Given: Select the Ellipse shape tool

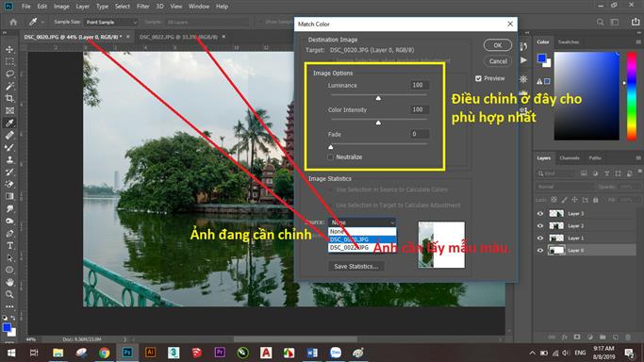Looking at the screenshot, I should click(9, 270).
